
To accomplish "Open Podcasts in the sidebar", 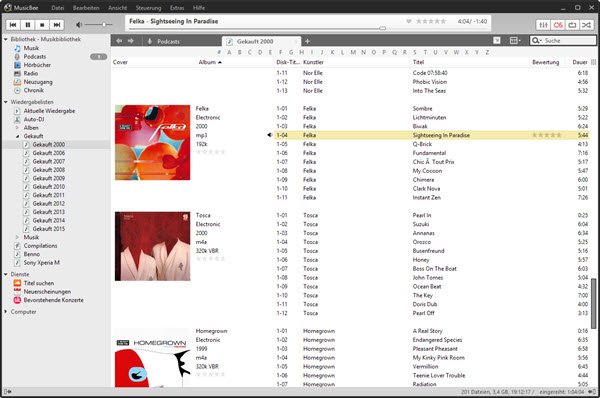I will click(x=34, y=56).
